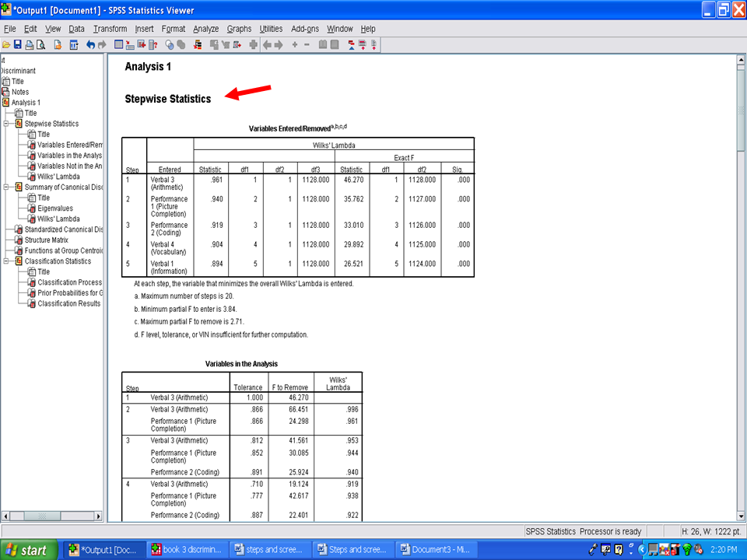Click the Print toolbar icon
Screen dimensions: 747x560
pyautogui.click(x=29, y=45)
